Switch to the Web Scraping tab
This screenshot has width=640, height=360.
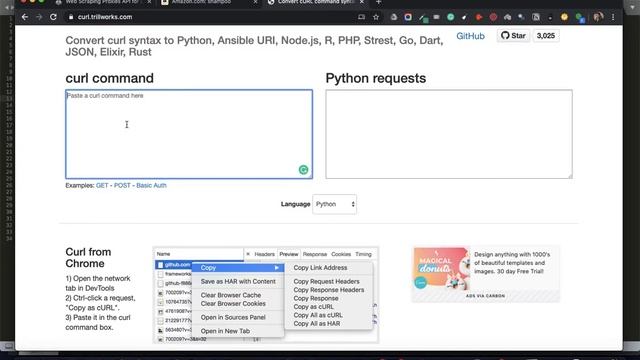tap(103, 2)
